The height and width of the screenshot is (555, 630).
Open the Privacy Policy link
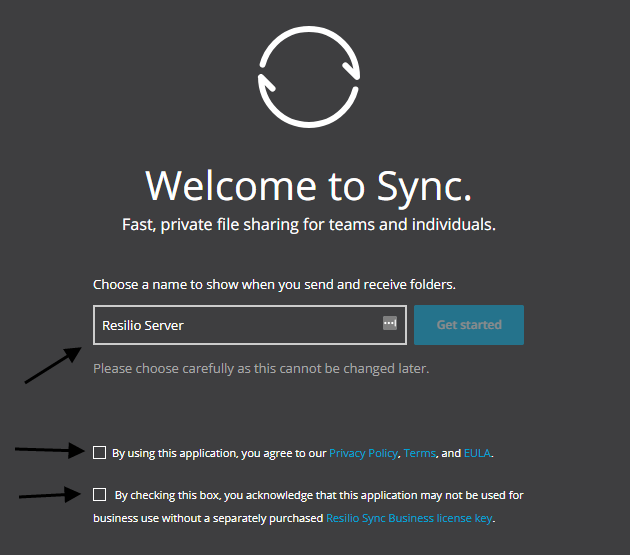[x=363, y=453]
